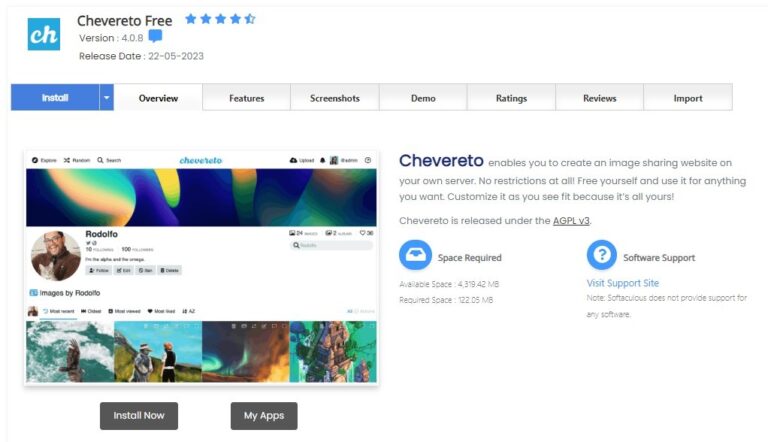Click the Chevereto ch logo icon

(x=44, y=34)
